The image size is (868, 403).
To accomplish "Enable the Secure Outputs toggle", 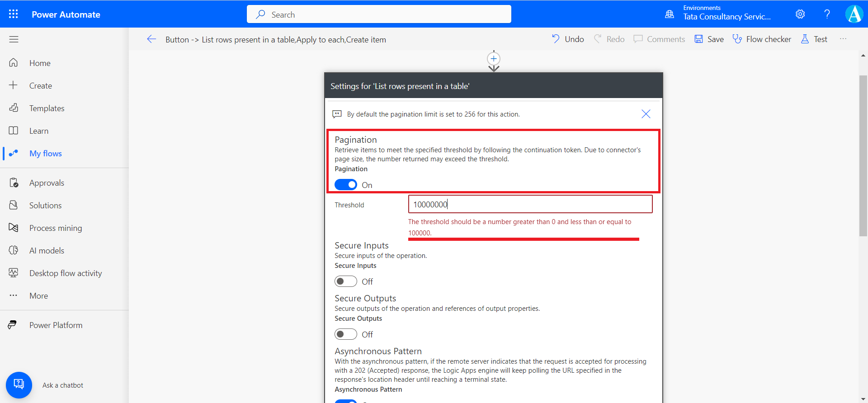I will click(x=346, y=334).
